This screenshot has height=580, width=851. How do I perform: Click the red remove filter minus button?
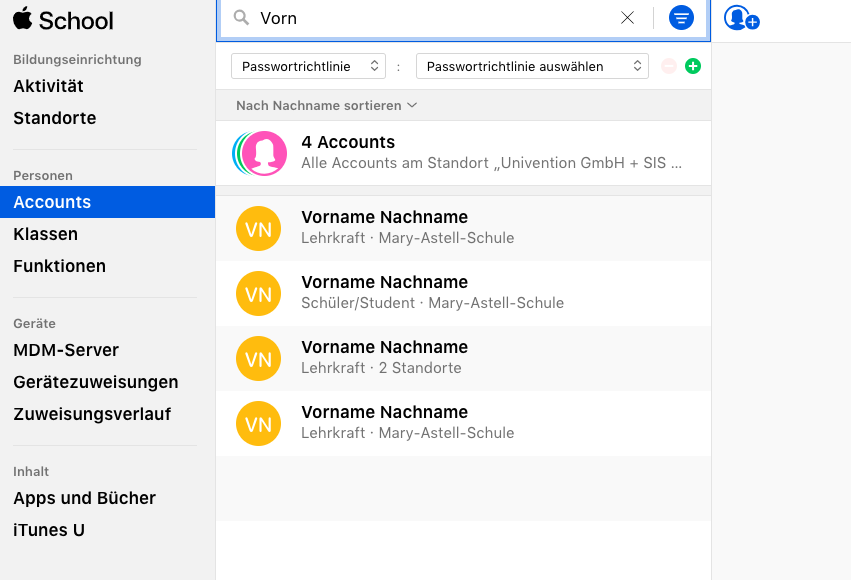click(669, 66)
